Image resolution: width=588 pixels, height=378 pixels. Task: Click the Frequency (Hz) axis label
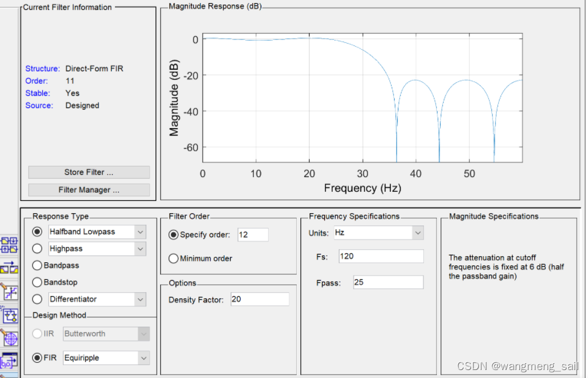pyautogui.click(x=363, y=187)
